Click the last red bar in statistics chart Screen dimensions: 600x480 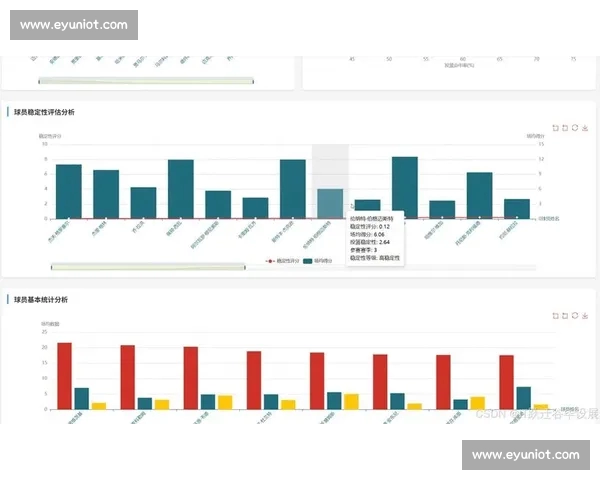pyautogui.click(x=506, y=381)
